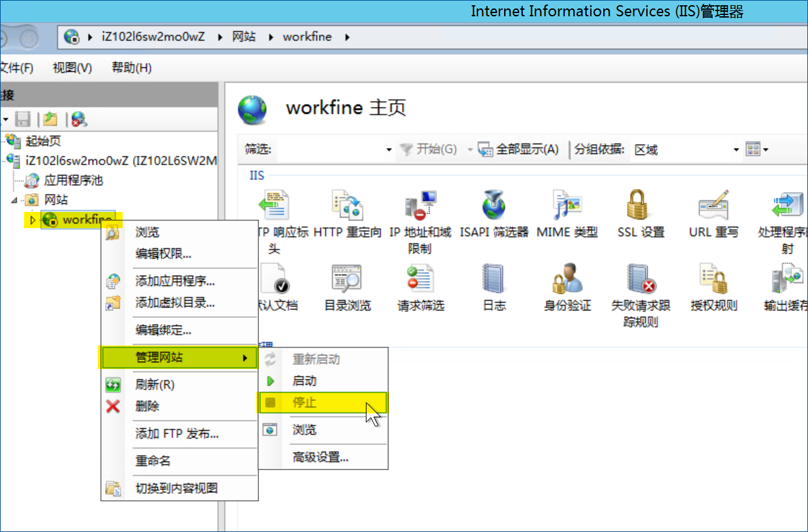Open the dropdown arrow beside 开始(G)
The image size is (808, 532).
click(x=470, y=150)
